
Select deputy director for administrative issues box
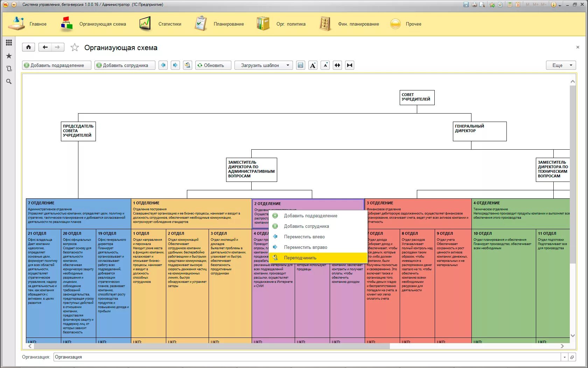(x=251, y=170)
